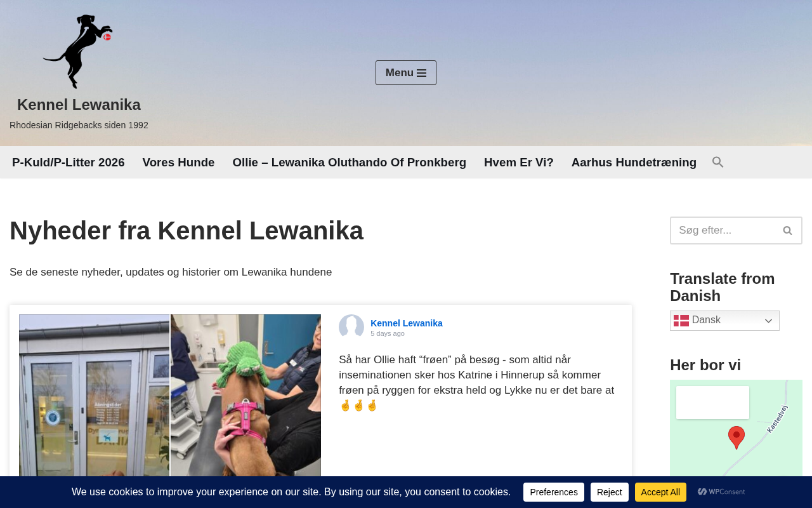This screenshot has width=812, height=508.
Task: Accept all cookies
Action: (660, 492)
